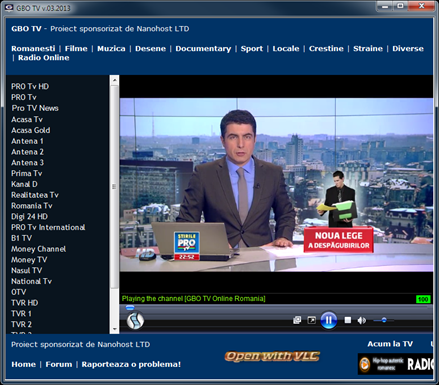Select Digi 24 HD channel
Screen dimensions: 439x385
point(29,216)
